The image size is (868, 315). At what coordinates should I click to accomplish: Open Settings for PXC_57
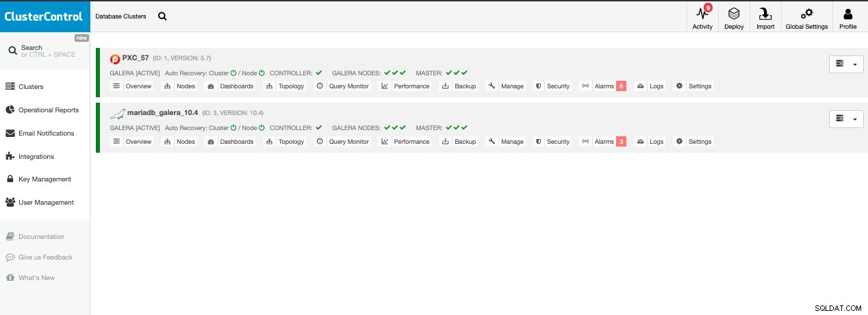pyautogui.click(x=694, y=86)
